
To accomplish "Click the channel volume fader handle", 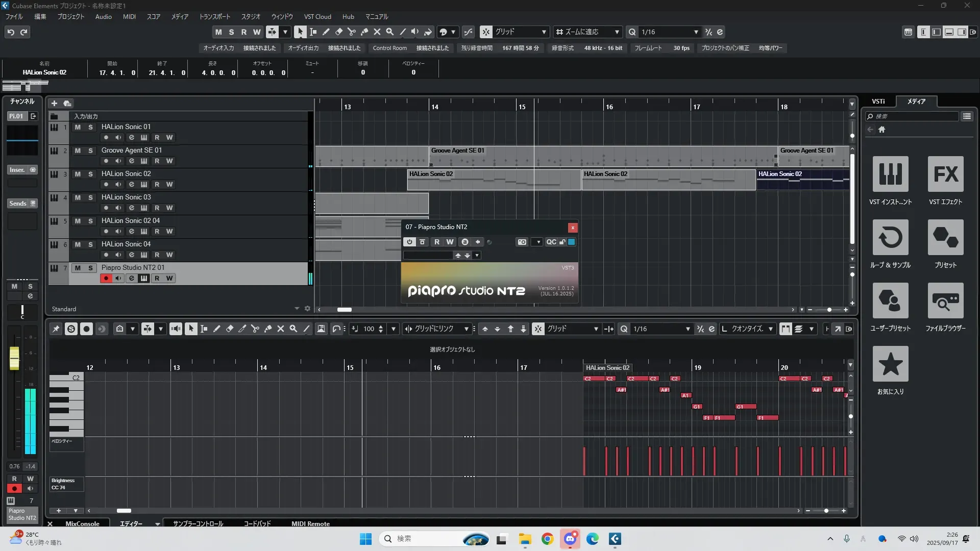I will point(14,358).
